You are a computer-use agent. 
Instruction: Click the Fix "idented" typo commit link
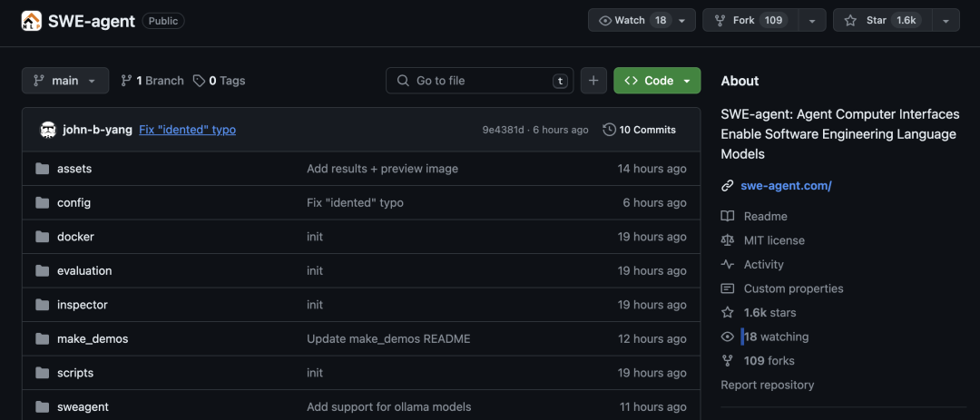tap(187, 130)
